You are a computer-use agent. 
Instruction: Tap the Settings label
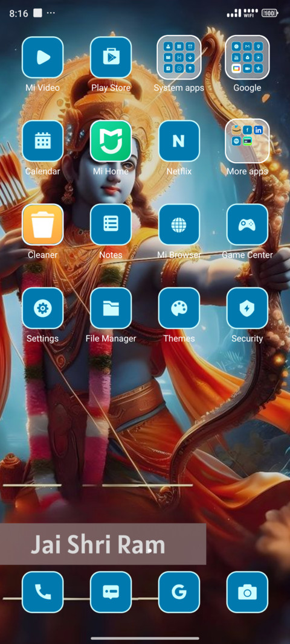click(42, 339)
